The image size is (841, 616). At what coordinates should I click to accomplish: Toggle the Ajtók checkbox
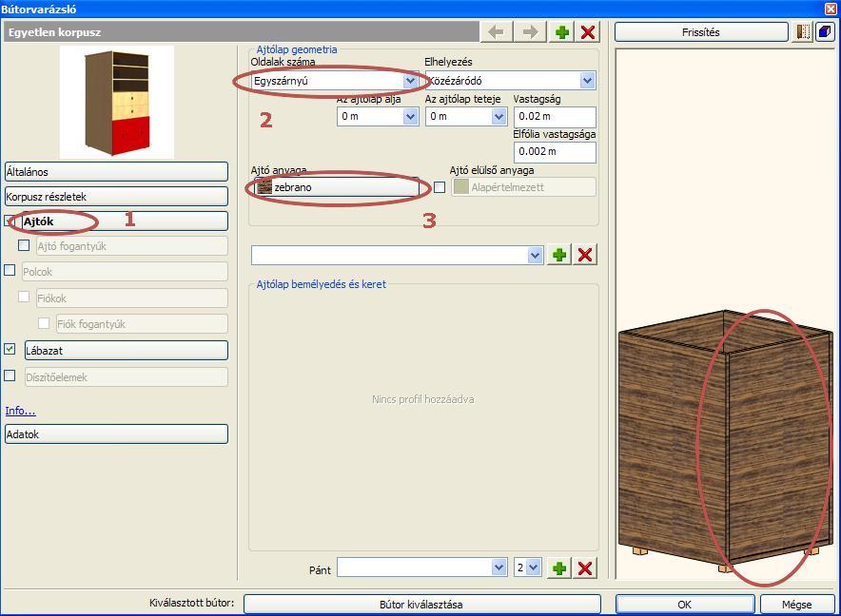[10, 221]
